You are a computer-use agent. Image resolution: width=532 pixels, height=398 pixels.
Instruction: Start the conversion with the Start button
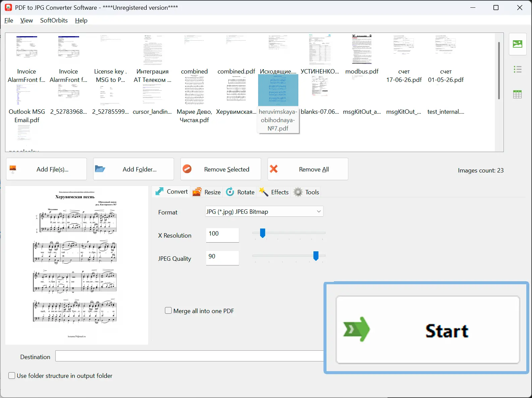tap(428, 330)
